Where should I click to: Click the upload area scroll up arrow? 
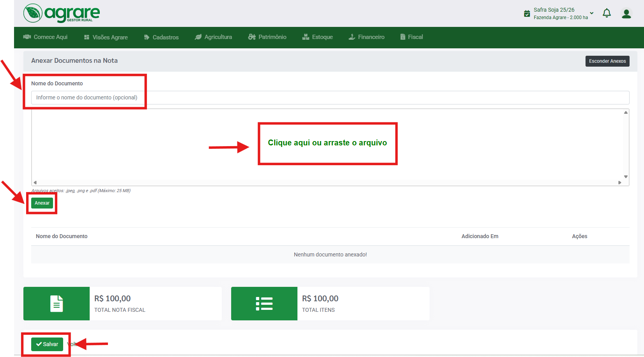click(626, 112)
